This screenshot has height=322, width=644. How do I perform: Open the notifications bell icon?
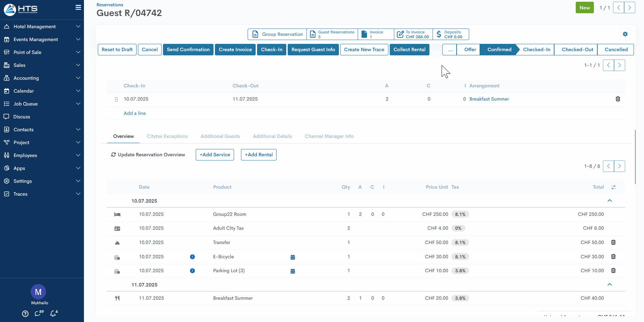click(x=53, y=313)
